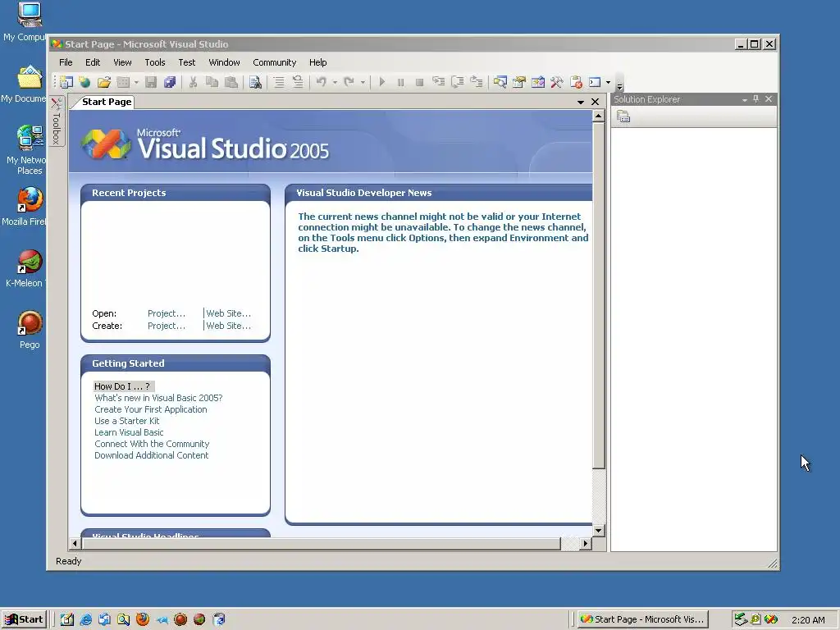Click Create Web Site link in Recent Projects
This screenshot has height=630, width=840.
(228, 326)
